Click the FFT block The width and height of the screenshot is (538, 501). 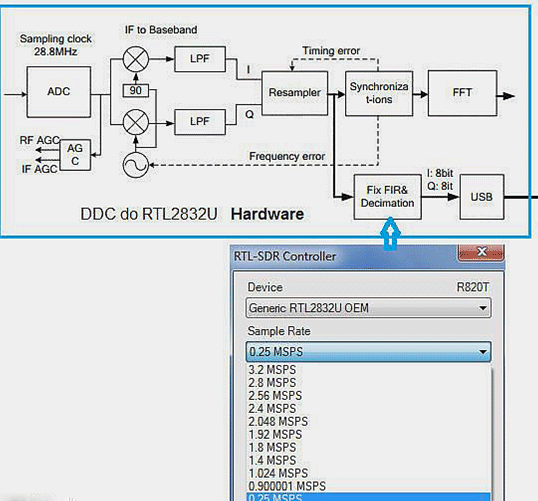[462, 93]
